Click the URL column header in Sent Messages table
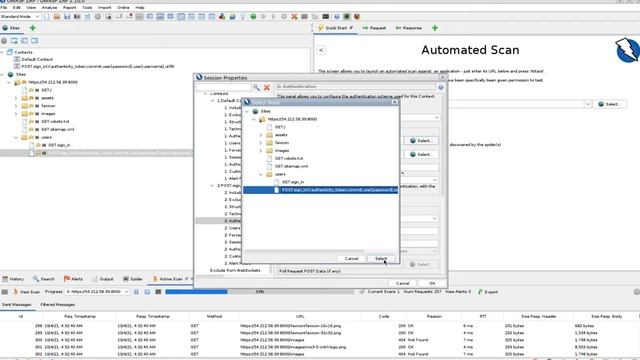 [300, 316]
